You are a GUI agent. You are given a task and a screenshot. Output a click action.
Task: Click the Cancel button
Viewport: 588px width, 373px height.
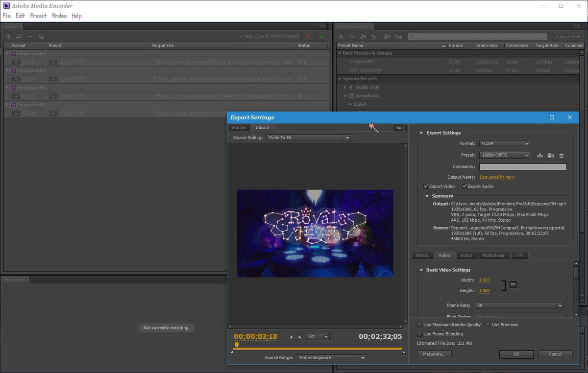555,354
